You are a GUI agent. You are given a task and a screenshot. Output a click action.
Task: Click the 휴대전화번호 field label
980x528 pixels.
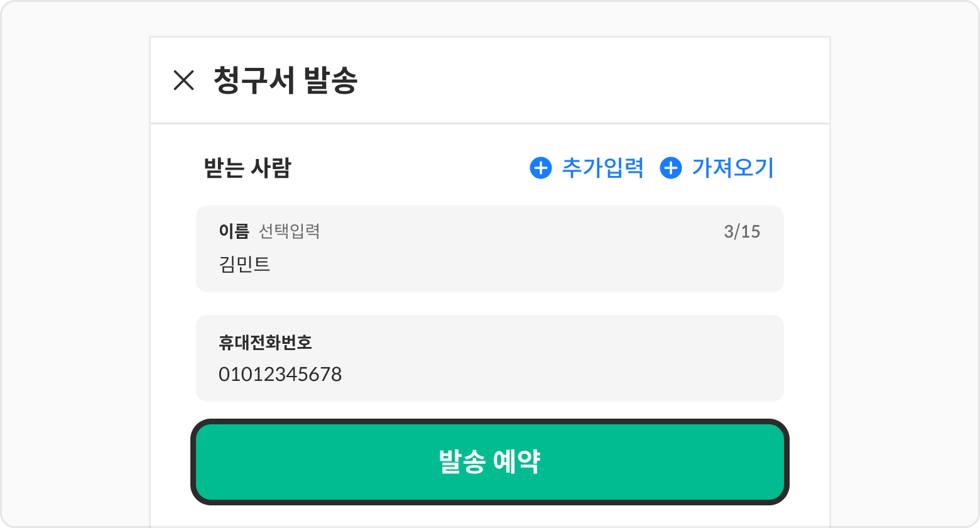click(x=265, y=343)
